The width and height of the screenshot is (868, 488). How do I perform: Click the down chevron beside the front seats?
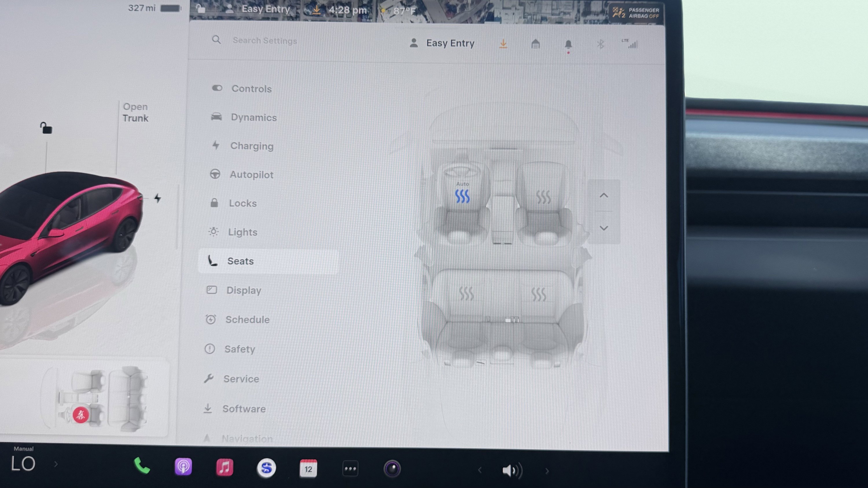604,228
